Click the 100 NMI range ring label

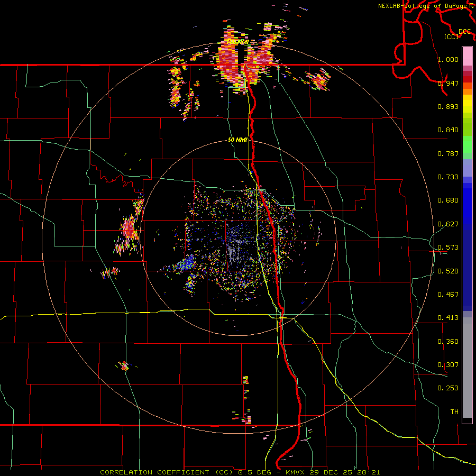(x=238, y=42)
